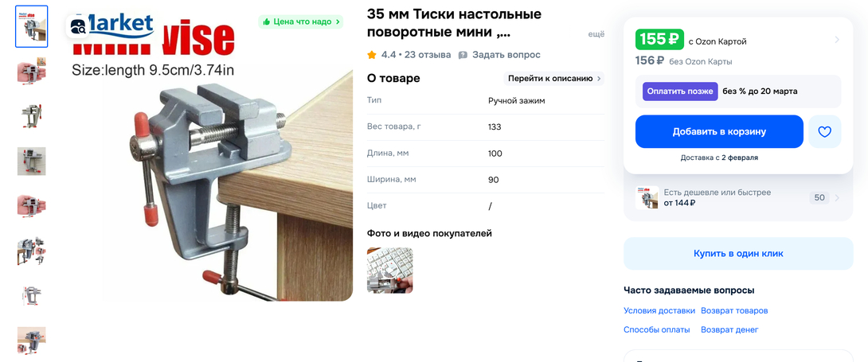The width and height of the screenshot is (868, 362).
Task: Open customer photo of vise on keyboard
Action: (389, 271)
